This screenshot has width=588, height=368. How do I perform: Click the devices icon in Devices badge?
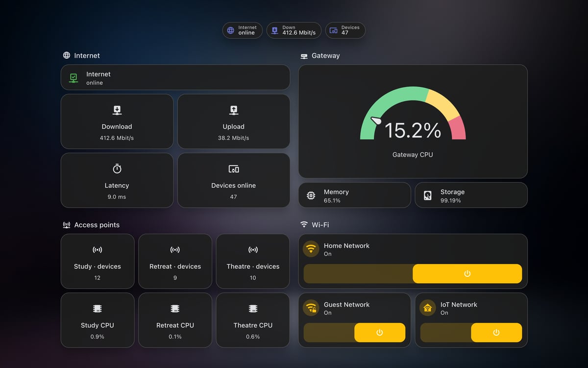pyautogui.click(x=334, y=30)
